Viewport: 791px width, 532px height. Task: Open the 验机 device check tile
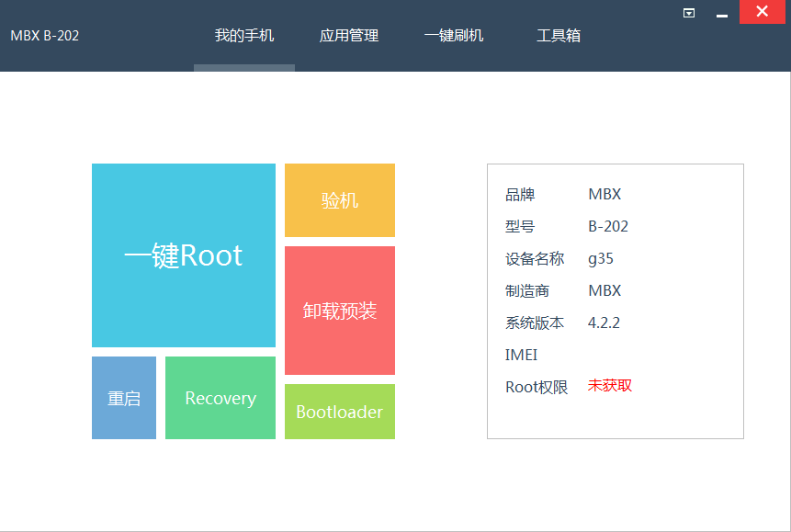pos(340,200)
